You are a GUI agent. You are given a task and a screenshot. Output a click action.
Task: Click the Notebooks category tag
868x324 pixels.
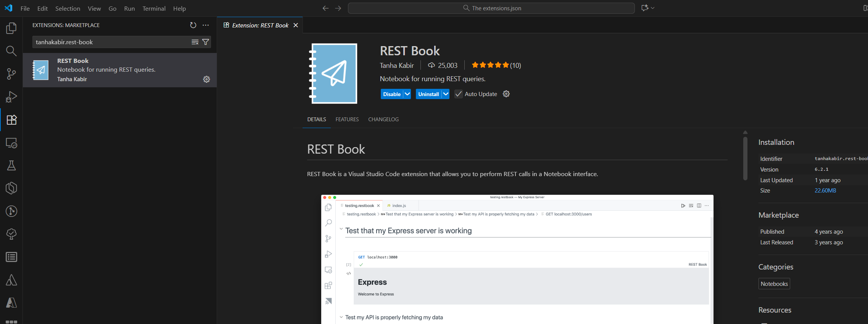coord(774,284)
